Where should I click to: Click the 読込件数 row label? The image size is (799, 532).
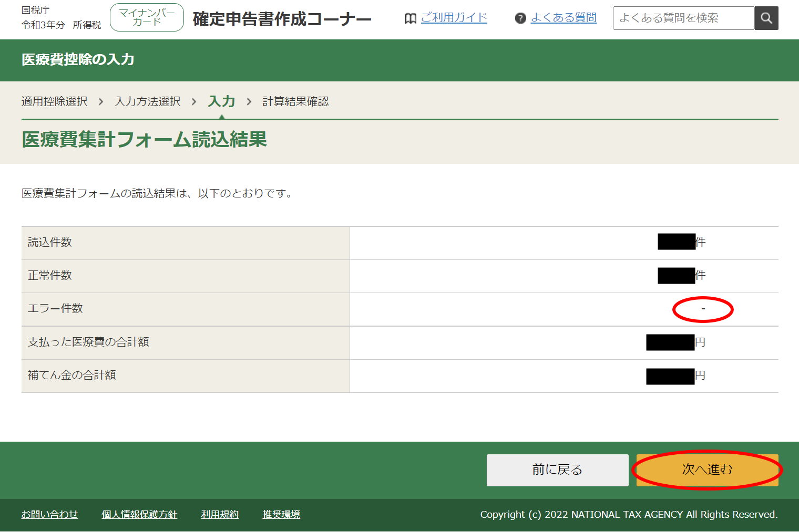[x=50, y=243]
